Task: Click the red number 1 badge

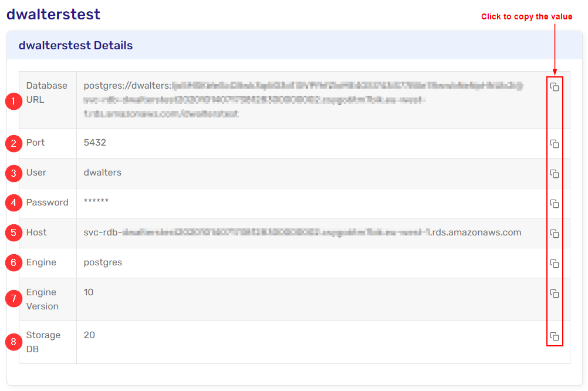Action: click(13, 101)
